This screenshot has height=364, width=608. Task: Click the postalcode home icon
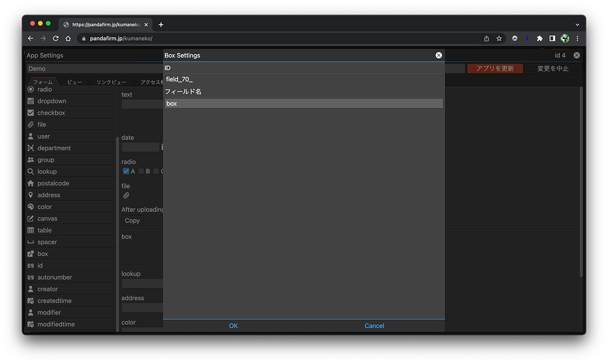tap(30, 183)
